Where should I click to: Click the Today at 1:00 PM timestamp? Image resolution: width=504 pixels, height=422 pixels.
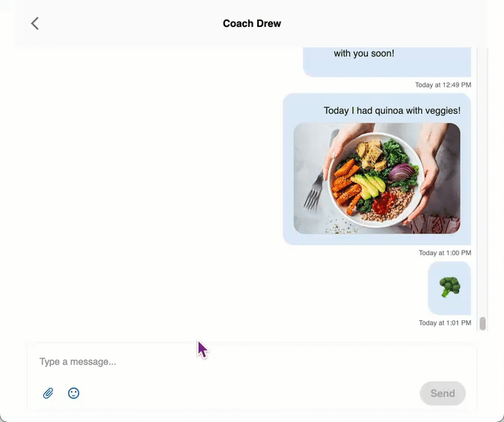[445, 253]
